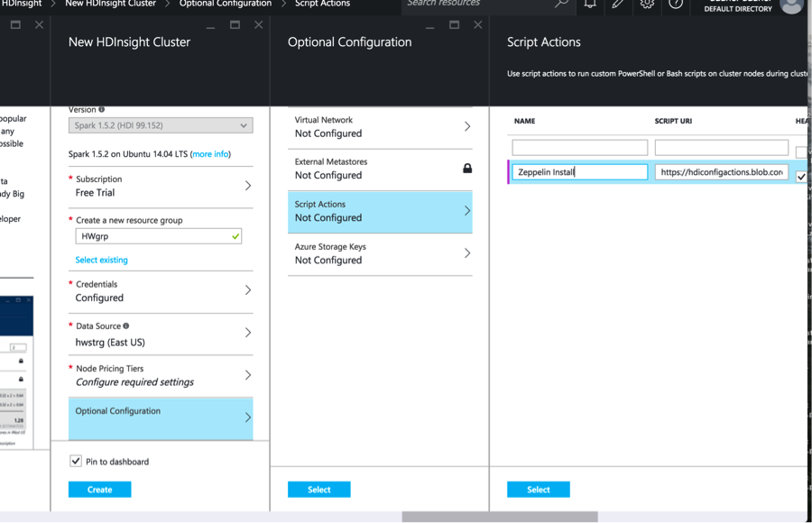Viewport: 812px width, 523px height.
Task: Uncheck the head node checkbox for Zeppelin Install
Action: point(801,177)
